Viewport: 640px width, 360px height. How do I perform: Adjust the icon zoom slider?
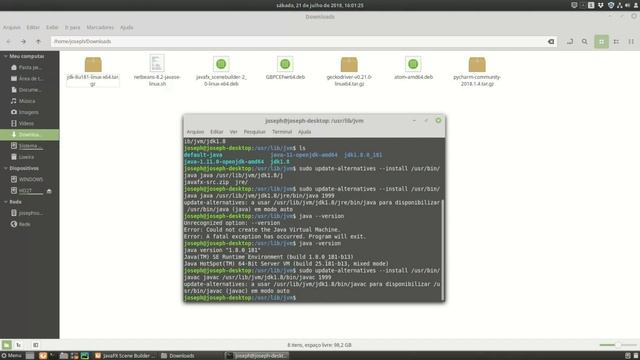click(617, 345)
